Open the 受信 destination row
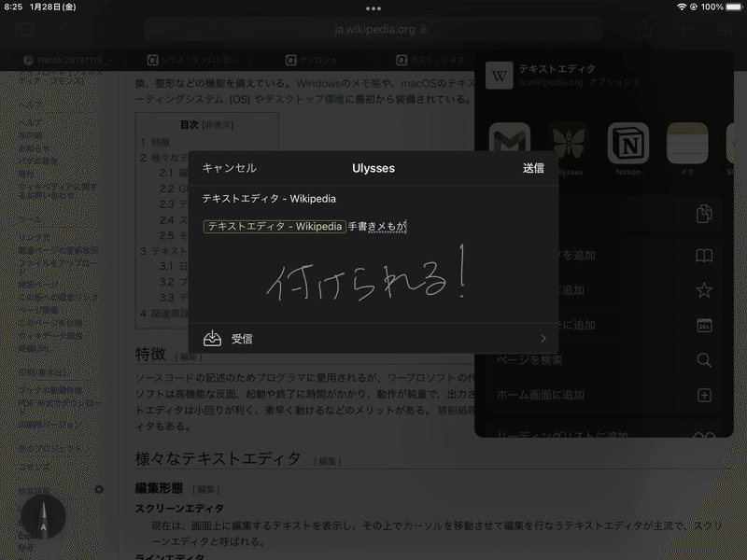This screenshot has width=747, height=560. pos(373,339)
